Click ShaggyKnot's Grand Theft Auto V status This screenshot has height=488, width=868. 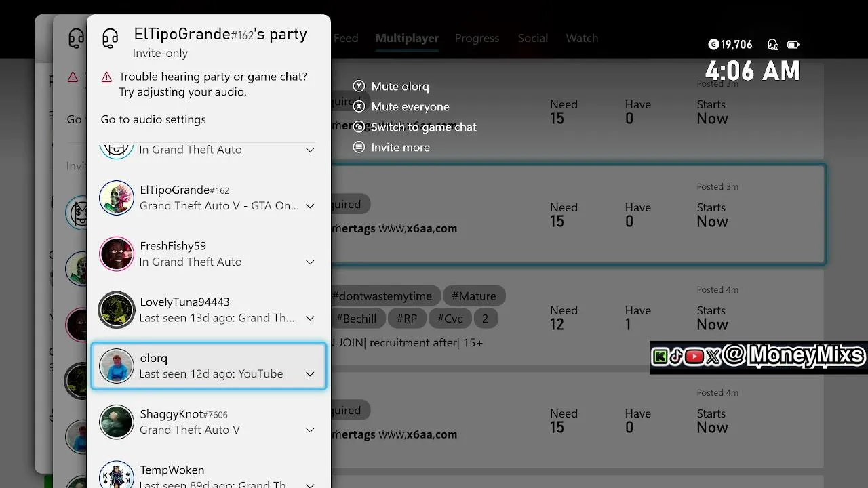pyautogui.click(x=190, y=430)
